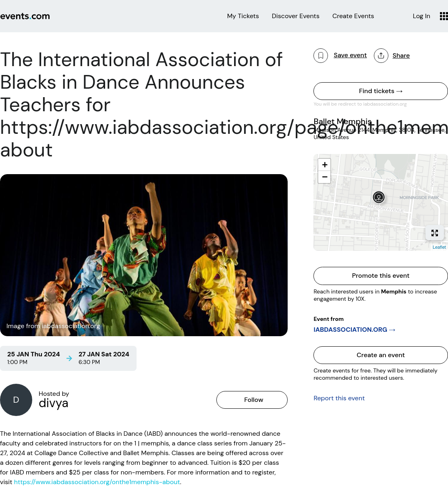
Task: Open the apps grid menu icon
Action: (x=444, y=16)
